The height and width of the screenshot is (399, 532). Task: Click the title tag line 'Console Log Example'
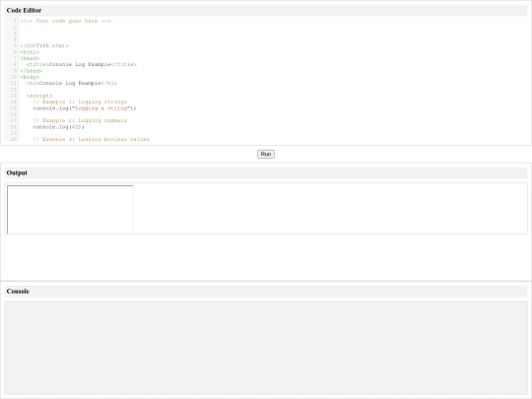pyautogui.click(x=82, y=64)
